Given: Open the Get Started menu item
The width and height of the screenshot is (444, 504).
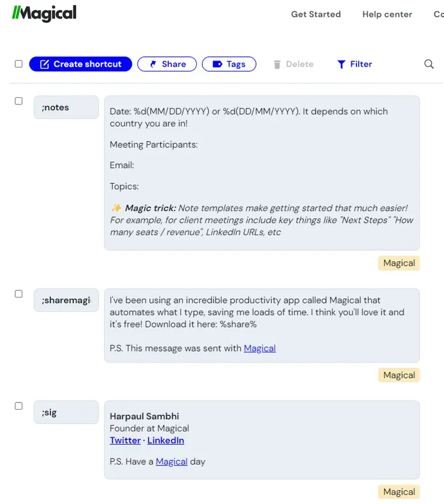Looking at the screenshot, I should pos(316,14).
